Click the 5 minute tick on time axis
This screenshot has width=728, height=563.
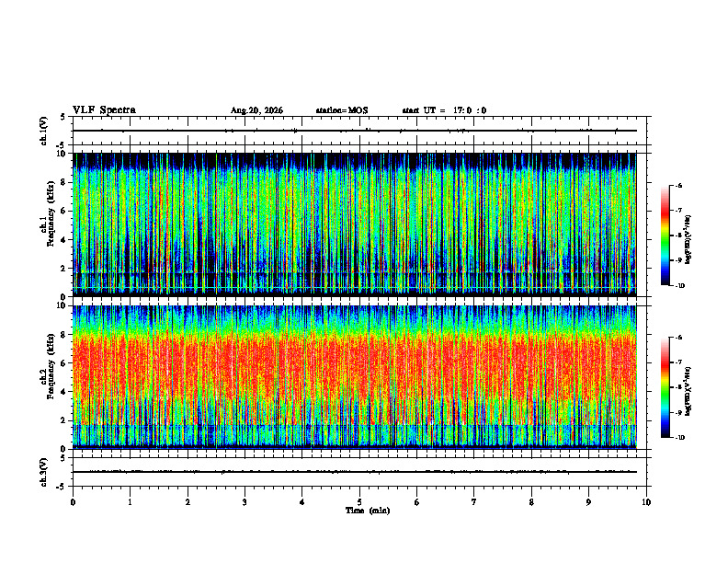tap(359, 502)
